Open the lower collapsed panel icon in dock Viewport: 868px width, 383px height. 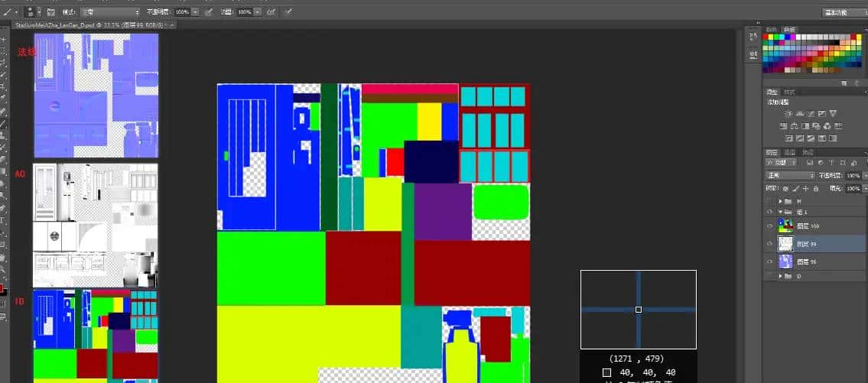point(753,54)
